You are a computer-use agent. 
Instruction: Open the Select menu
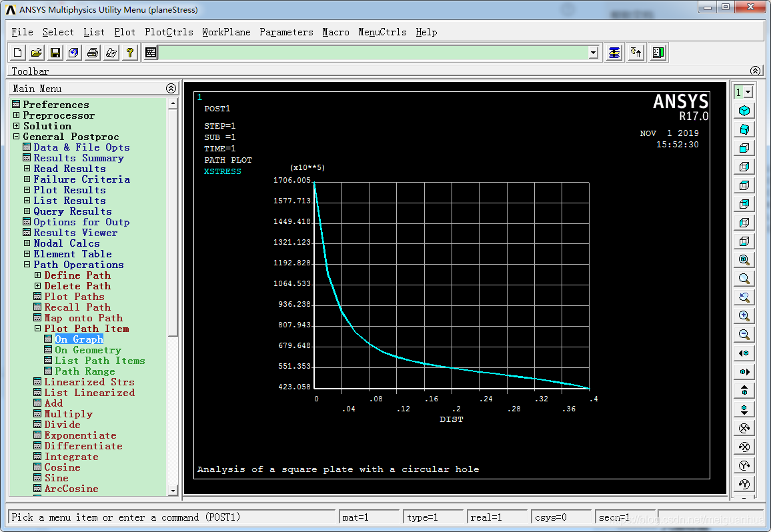tap(58, 32)
